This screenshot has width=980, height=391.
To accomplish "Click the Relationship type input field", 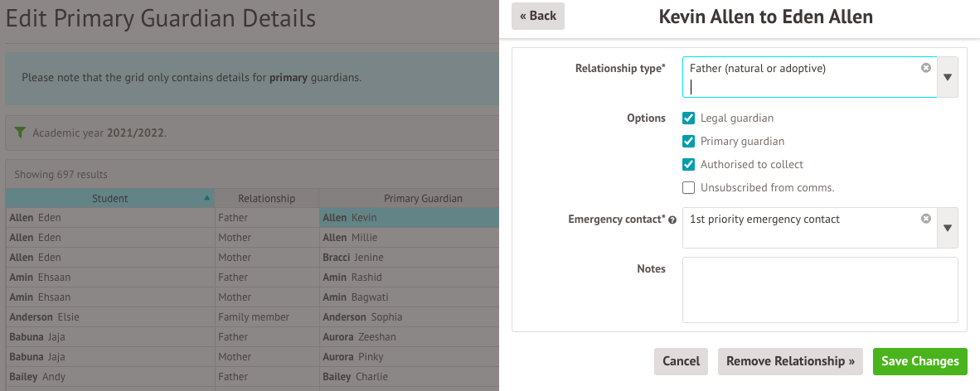I will (809, 77).
